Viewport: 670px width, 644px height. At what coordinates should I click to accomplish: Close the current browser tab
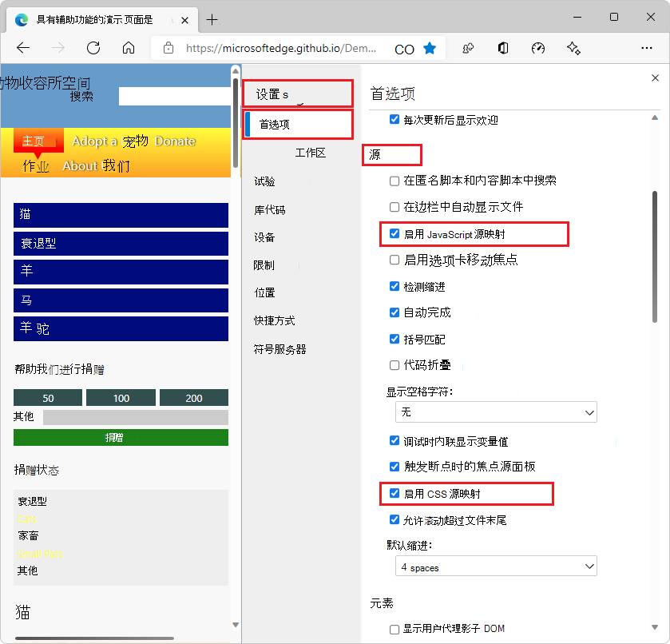point(184,20)
